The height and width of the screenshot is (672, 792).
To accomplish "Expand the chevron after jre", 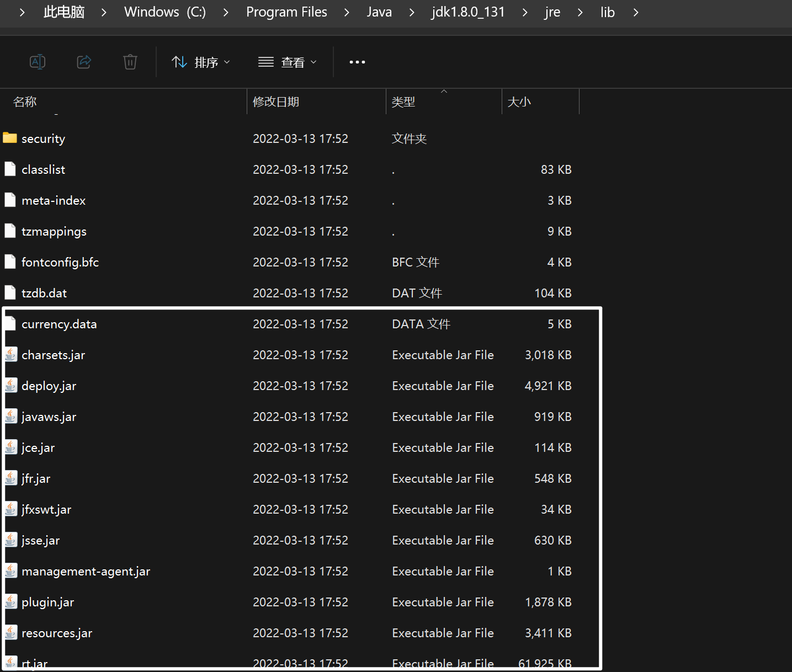I will (x=580, y=12).
